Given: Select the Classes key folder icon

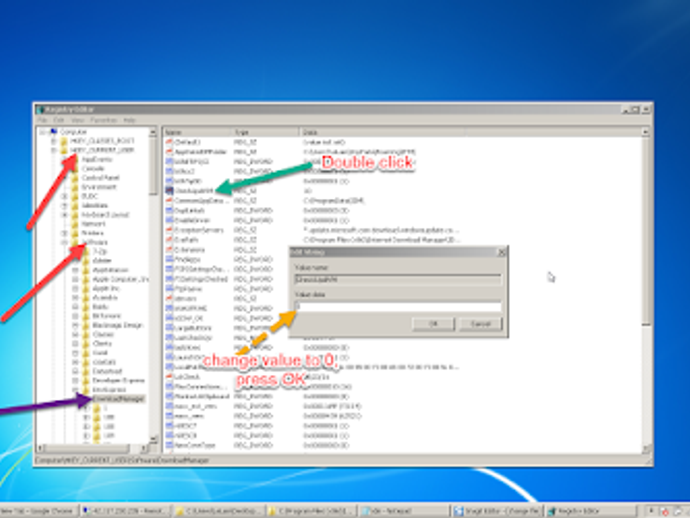Looking at the screenshot, I should pyautogui.click(x=86, y=334).
